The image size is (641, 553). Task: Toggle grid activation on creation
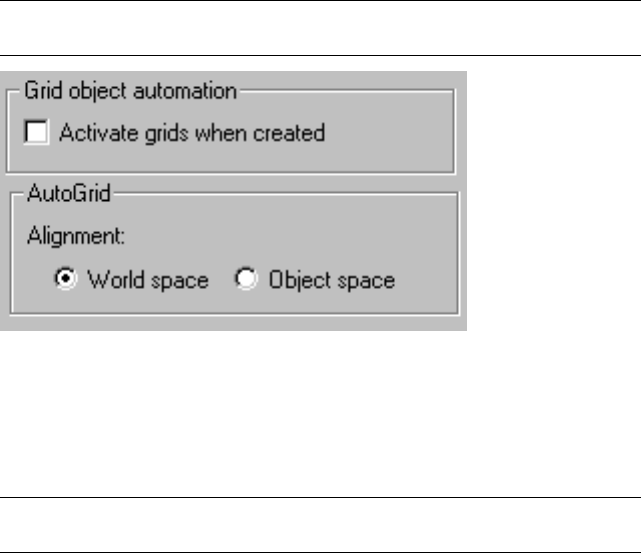(39, 132)
